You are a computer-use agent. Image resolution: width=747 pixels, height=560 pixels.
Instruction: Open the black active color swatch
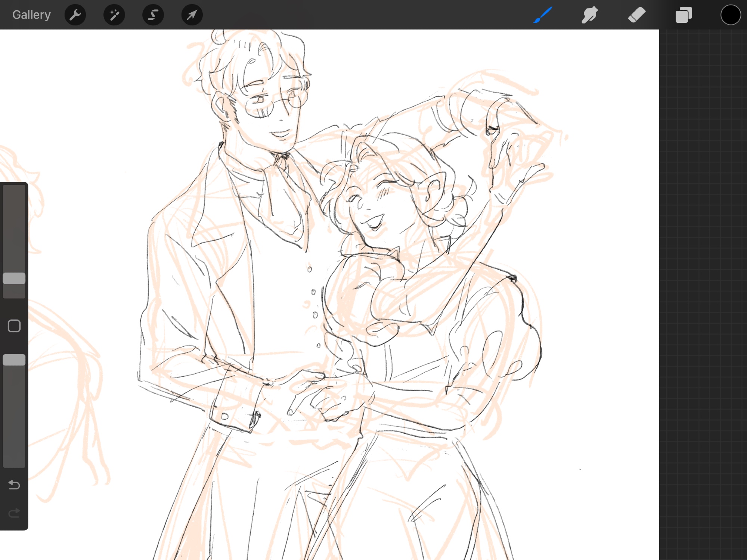pos(731,15)
